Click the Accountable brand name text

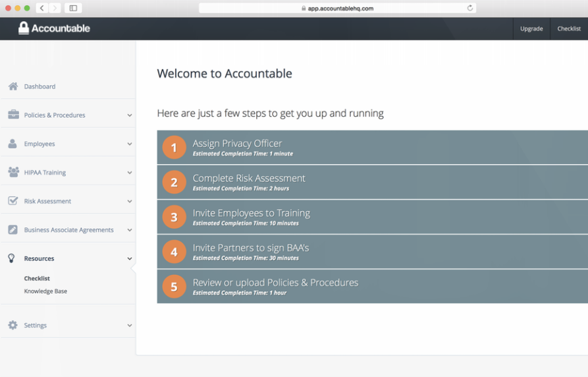pyautogui.click(x=61, y=28)
